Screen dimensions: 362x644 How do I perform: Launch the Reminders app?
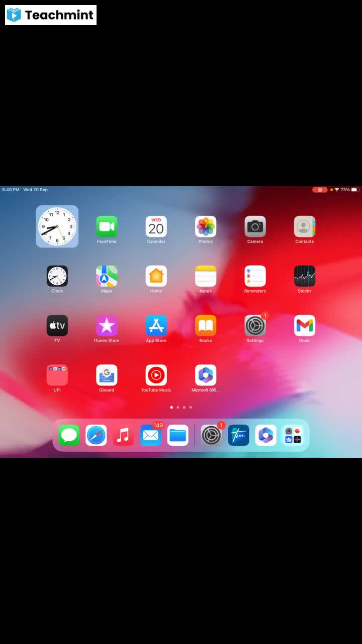point(255,276)
